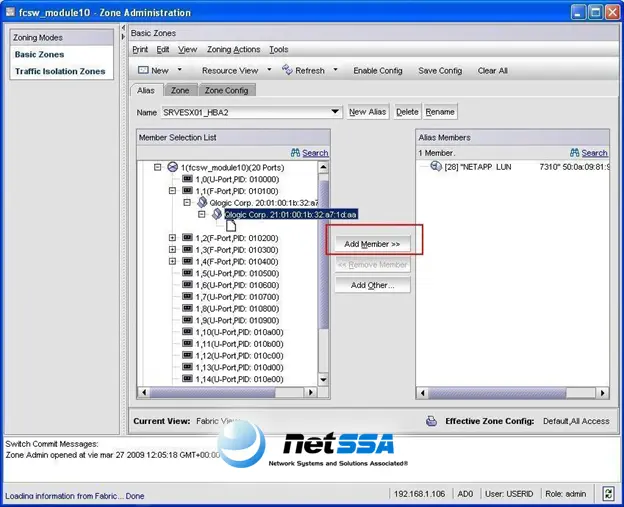Switch to the Zone tab
The width and height of the screenshot is (624, 507).
[x=180, y=90]
